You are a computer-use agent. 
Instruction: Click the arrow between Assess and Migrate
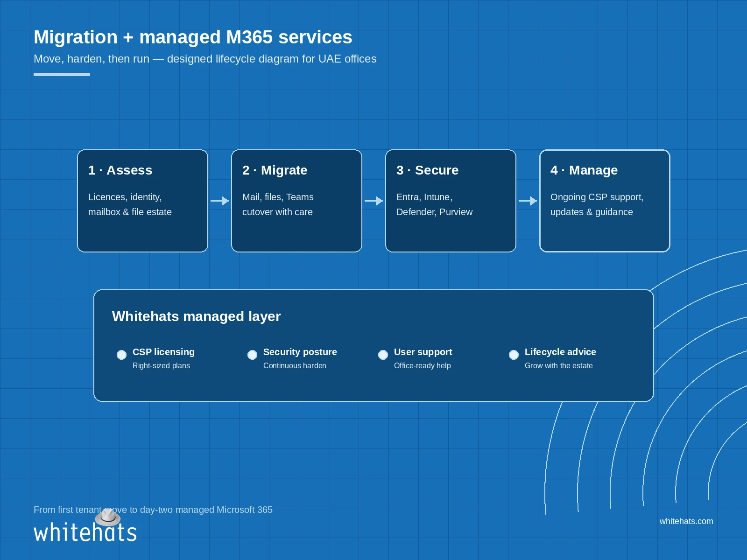pyautogui.click(x=219, y=201)
